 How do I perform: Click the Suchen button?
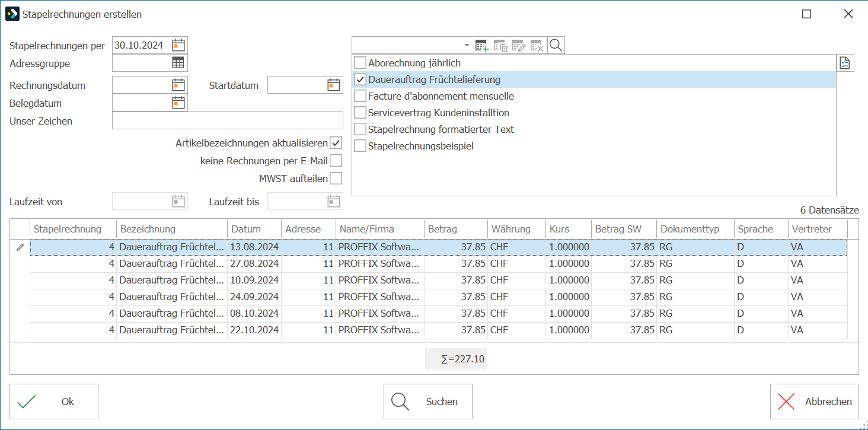[428, 402]
